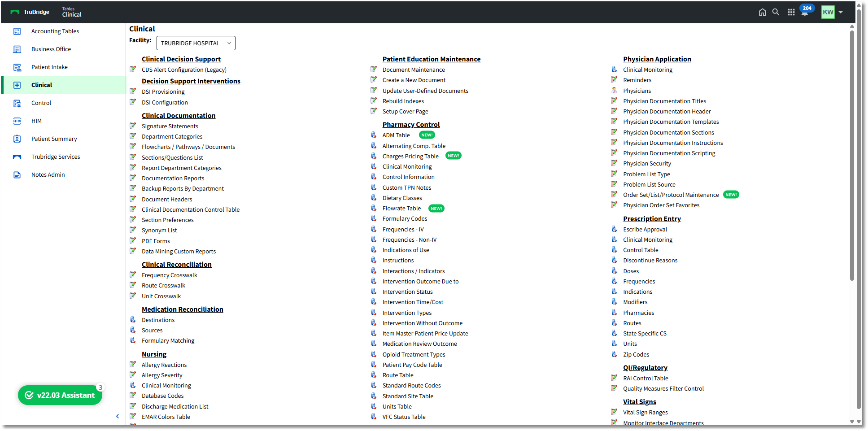Click the HIM sidebar icon
Image resolution: width=868 pixels, height=431 pixels.
point(17,121)
